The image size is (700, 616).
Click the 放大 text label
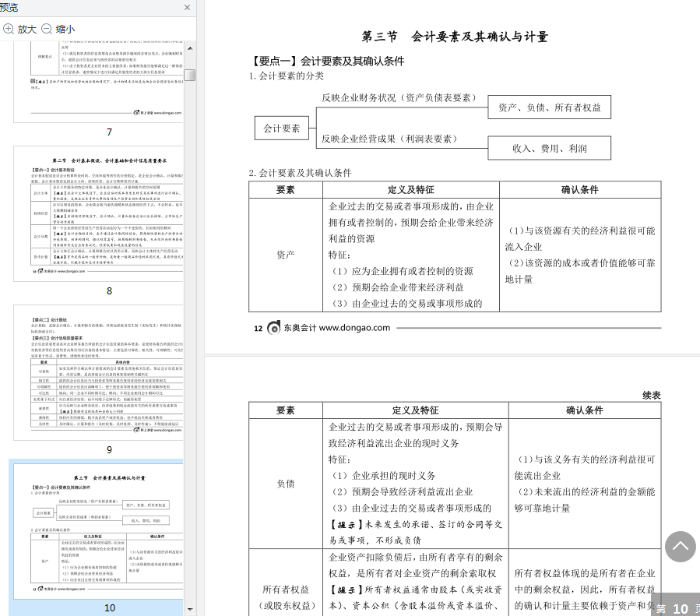click(x=26, y=30)
